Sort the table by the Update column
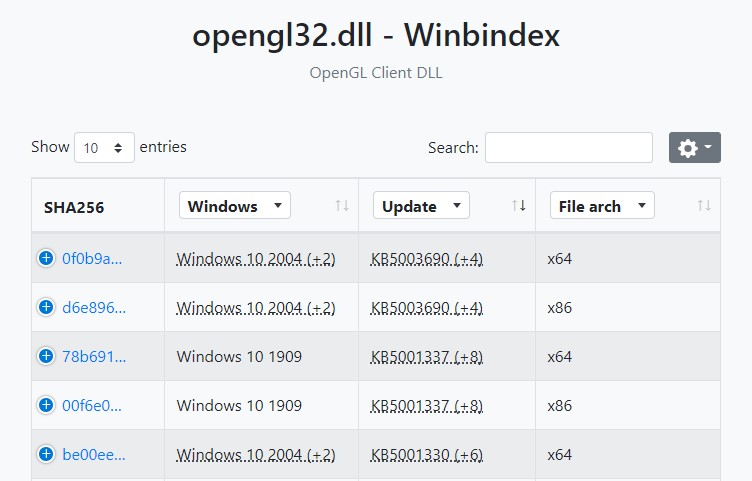Image resolution: width=752 pixels, height=481 pixels. (518, 206)
